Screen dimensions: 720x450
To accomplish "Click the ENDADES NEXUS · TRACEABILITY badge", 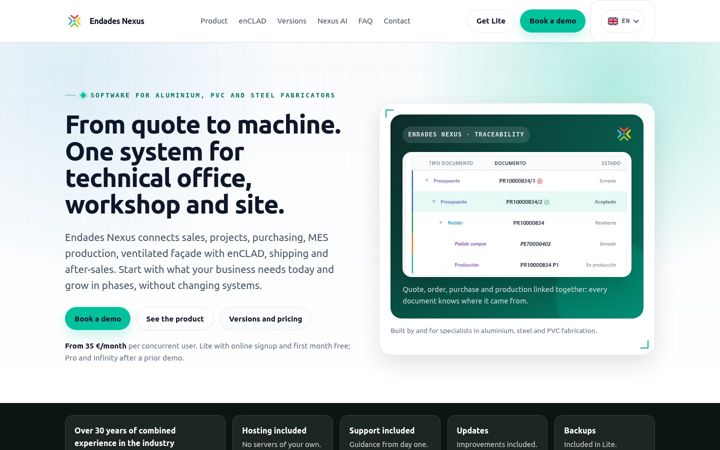I will [466, 135].
